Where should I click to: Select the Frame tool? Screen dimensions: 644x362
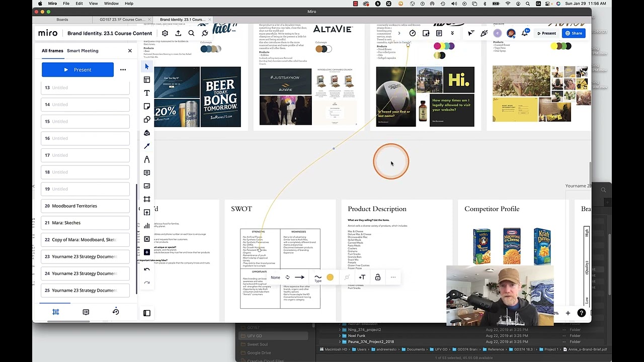tap(147, 199)
